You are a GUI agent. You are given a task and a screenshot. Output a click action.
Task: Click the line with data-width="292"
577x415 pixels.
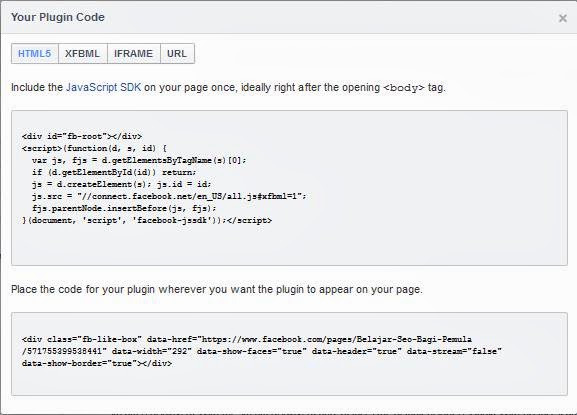[x=262, y=351]
